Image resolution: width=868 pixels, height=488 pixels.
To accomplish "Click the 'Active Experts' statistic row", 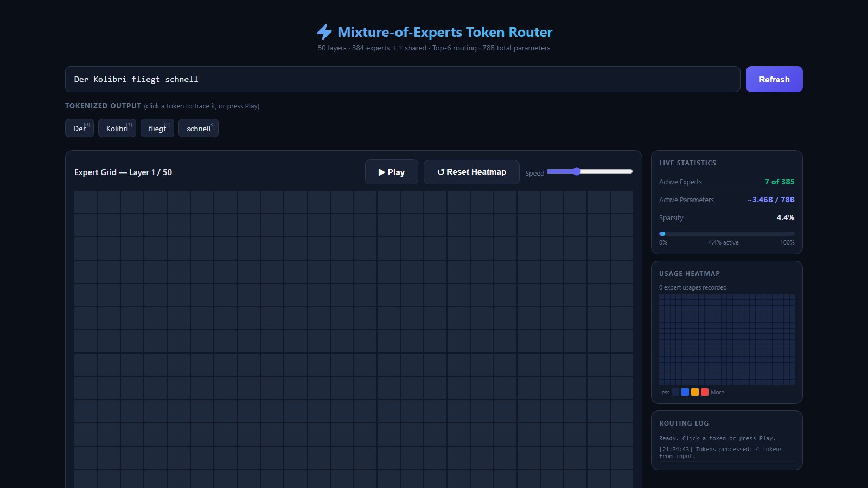I will click(727, 182).
